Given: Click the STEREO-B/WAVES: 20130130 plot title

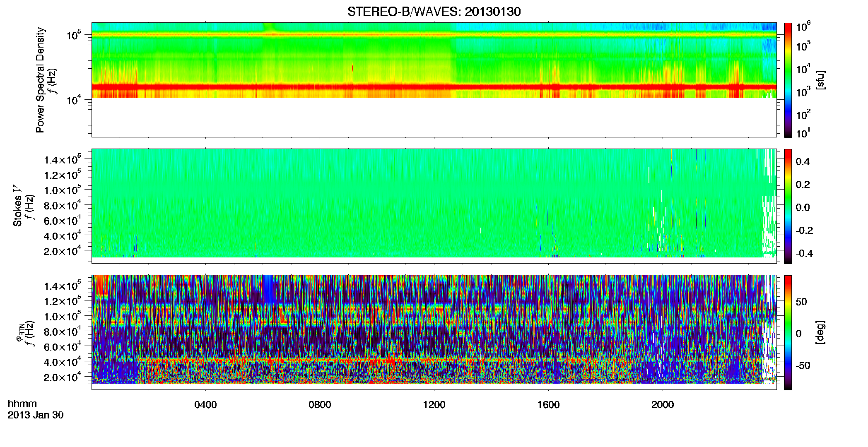Looking at the screenshot, I should click(x=434, y=12).
